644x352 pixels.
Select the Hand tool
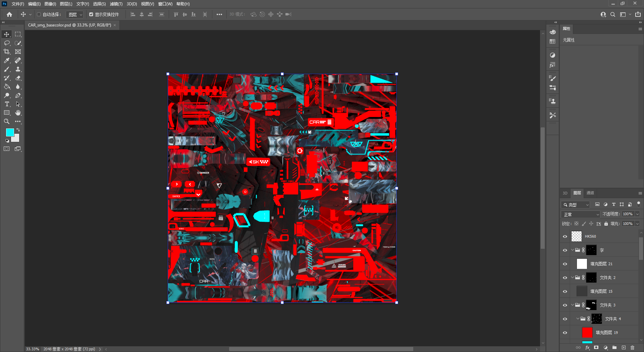(x=18, y=113)
